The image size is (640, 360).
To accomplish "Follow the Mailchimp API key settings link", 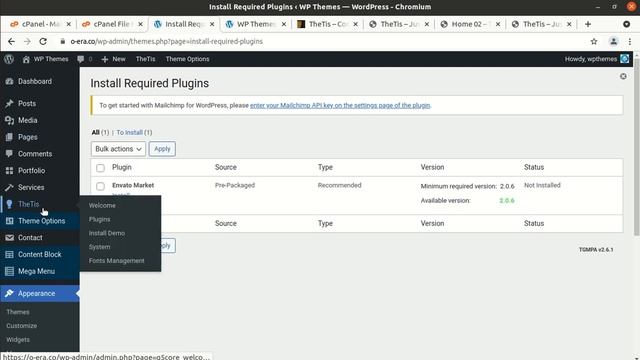I will pyautogui.click(x=340, y=105).
